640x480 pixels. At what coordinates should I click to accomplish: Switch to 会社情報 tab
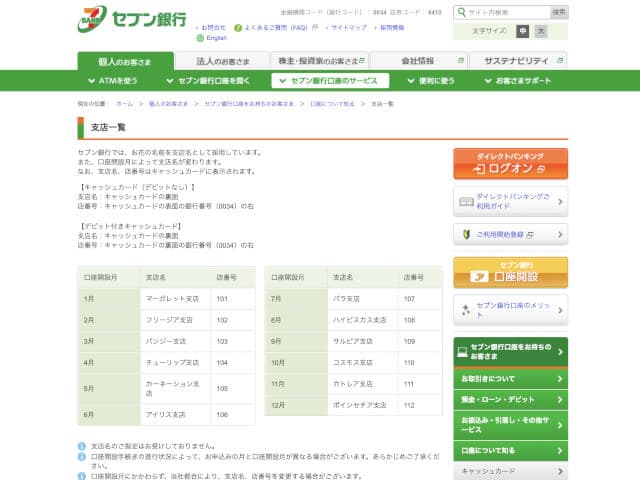click(x=419, y=61)
